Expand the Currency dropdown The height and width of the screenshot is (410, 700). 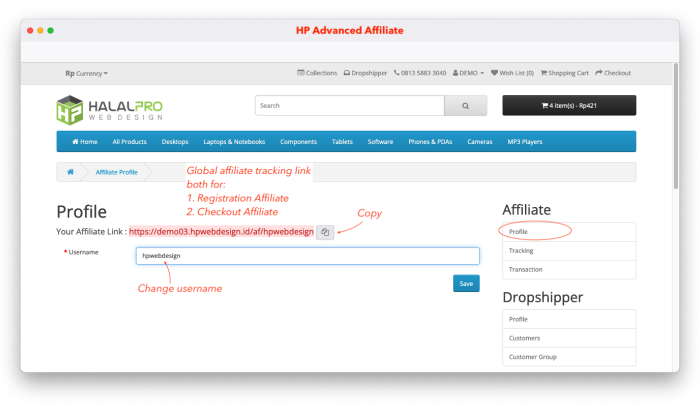pyautogui.click(x=86, y=73)
